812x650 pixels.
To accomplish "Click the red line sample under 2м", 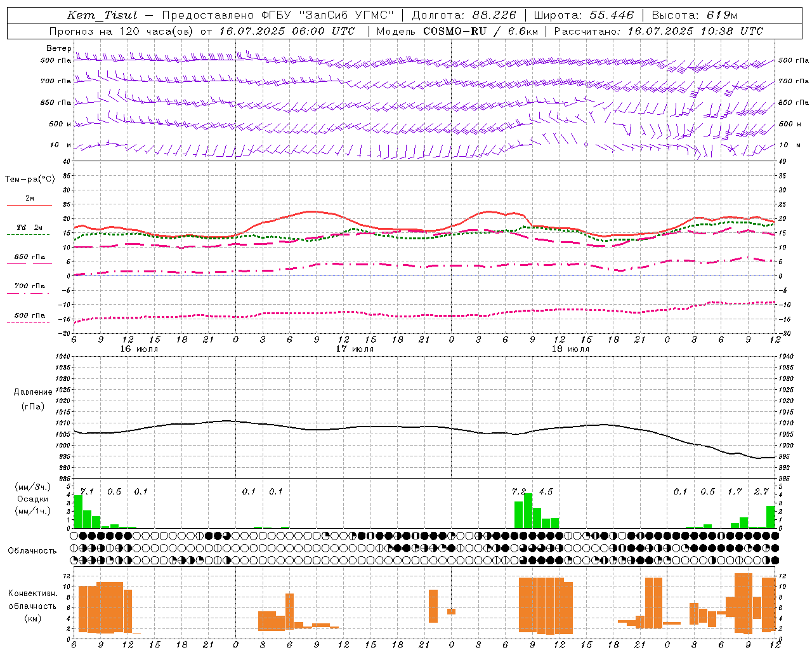I will click(x=29, y=205).
